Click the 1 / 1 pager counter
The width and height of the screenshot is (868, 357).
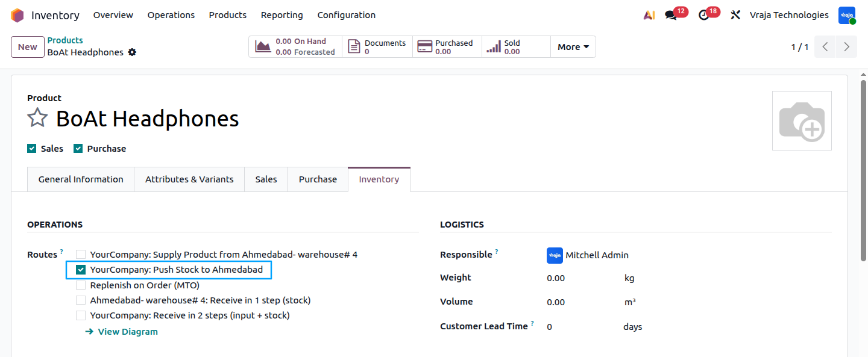[x=800, y=47]
